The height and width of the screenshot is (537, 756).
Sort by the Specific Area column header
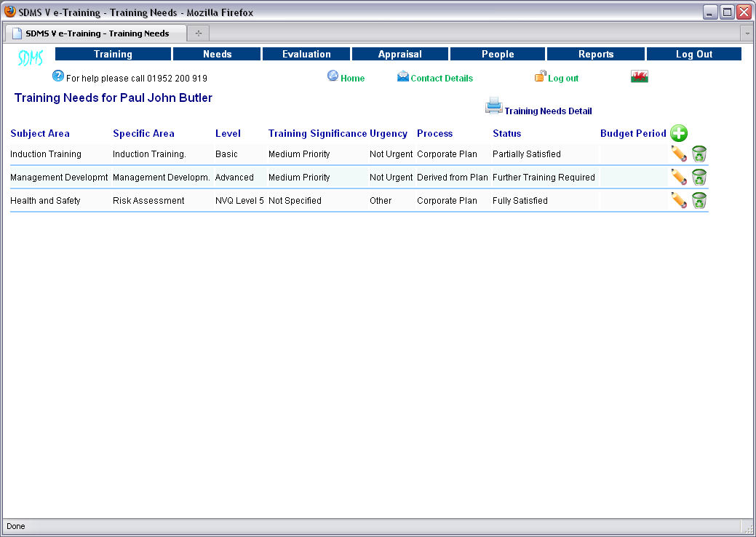(143, 134)
